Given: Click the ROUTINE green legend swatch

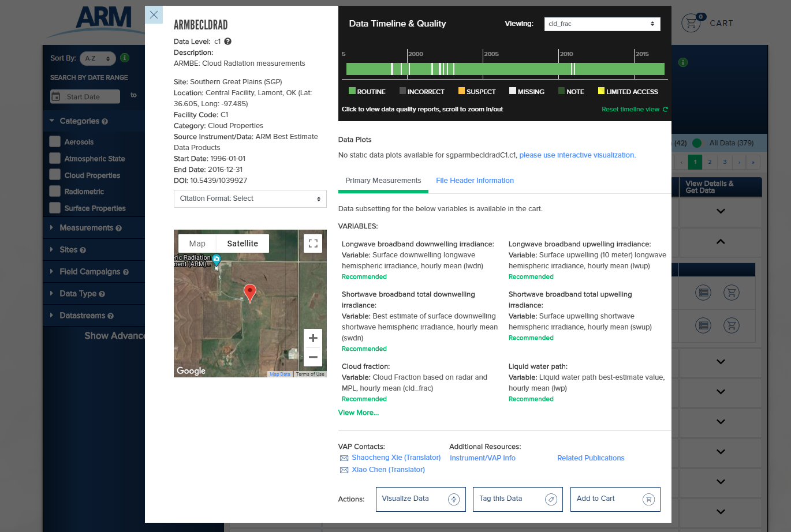Looking at the screenshot, I should [x=352, y=91].
